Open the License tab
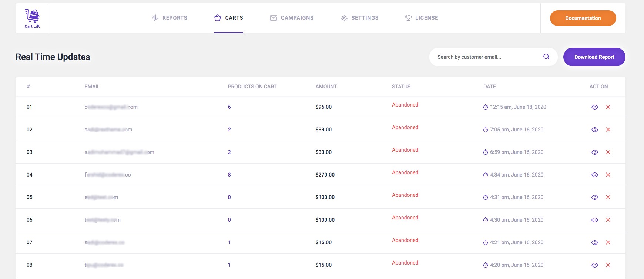The width and height of the screenshot is (644, 279). tap(422, 18)
